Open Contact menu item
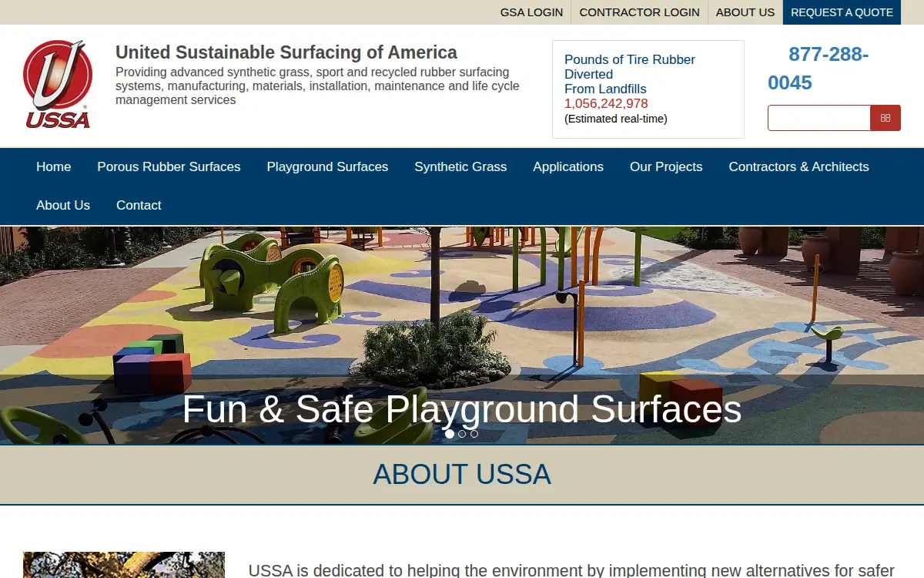The image size is (924, 578). [x=139, y=206]
